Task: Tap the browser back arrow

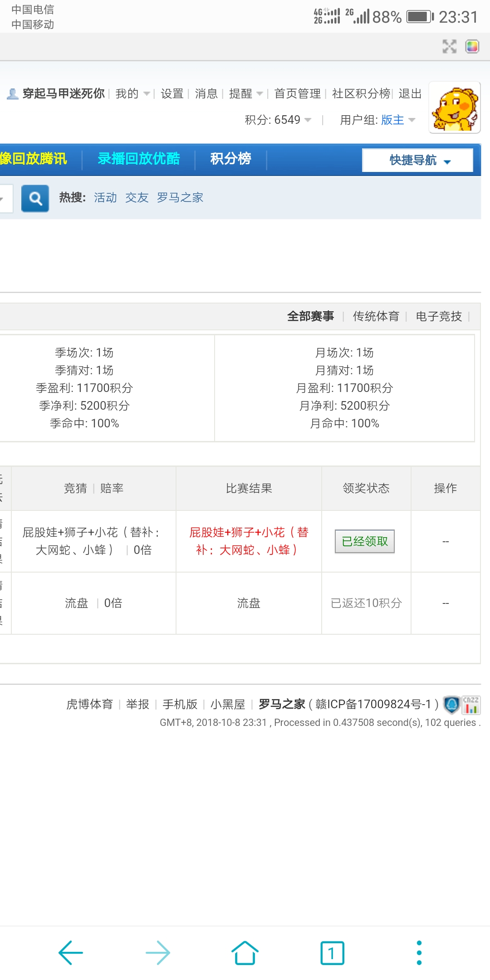Action: pos(71,952)
